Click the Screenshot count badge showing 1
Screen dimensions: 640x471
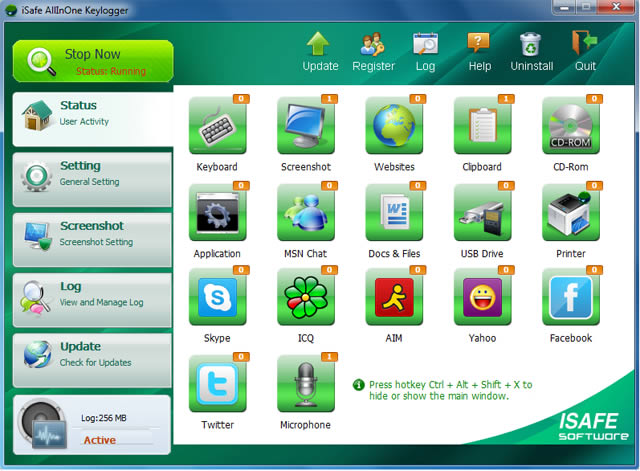tap(329, 99)
